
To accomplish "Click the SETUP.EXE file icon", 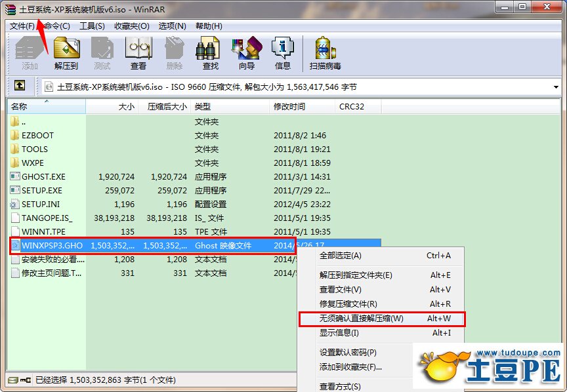I will click(x=15, y=190).
